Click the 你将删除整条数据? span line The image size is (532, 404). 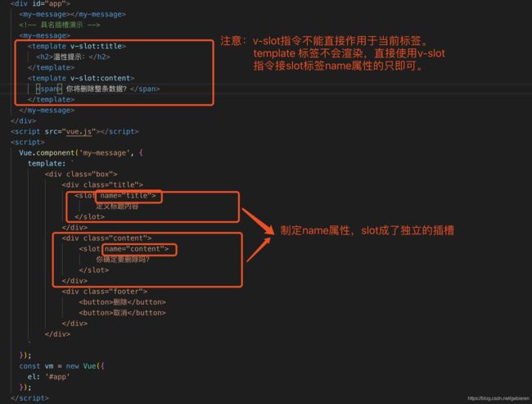click(x=98, y=89)
